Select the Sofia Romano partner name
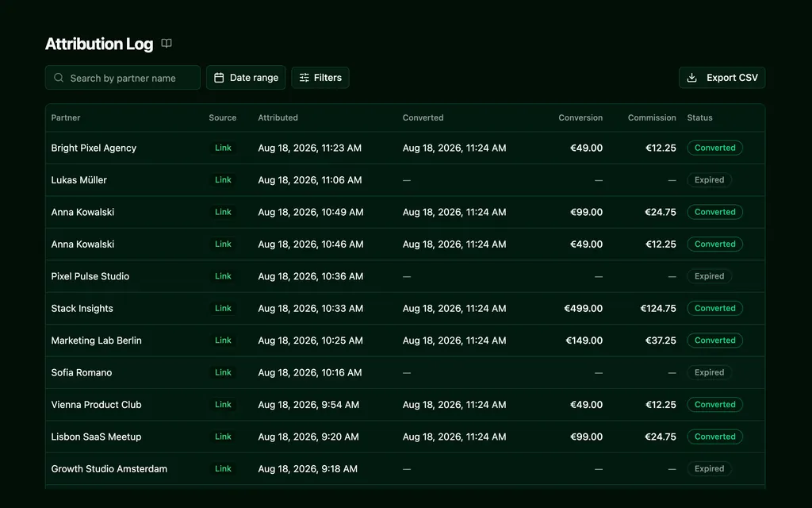Screen dimensions: 812x508 click(82, 373)
